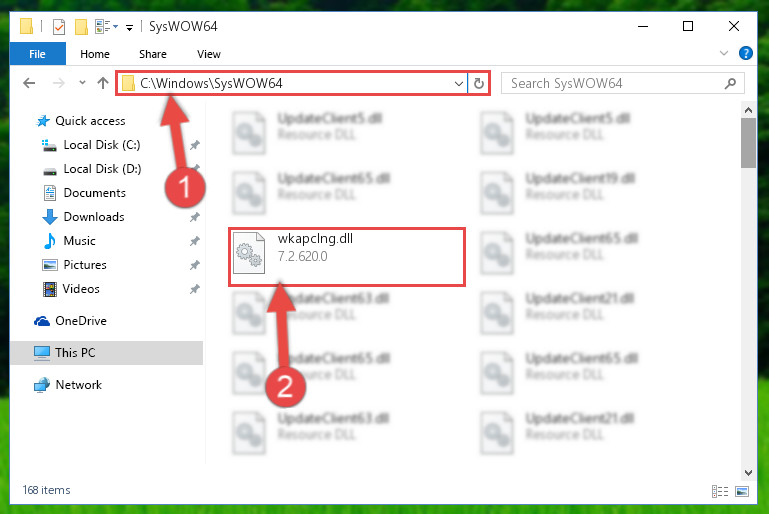Switch to details view icon
This screenshot has height=514, width=769.
[x=720, y=491]
